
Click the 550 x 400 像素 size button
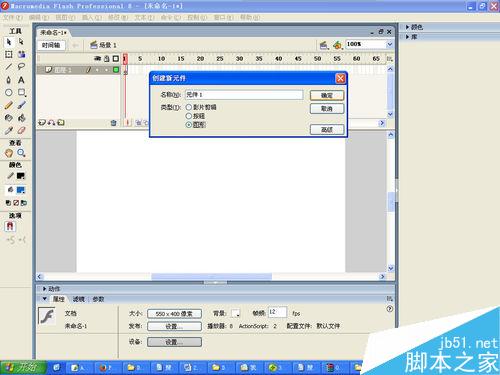pos(174,314)
